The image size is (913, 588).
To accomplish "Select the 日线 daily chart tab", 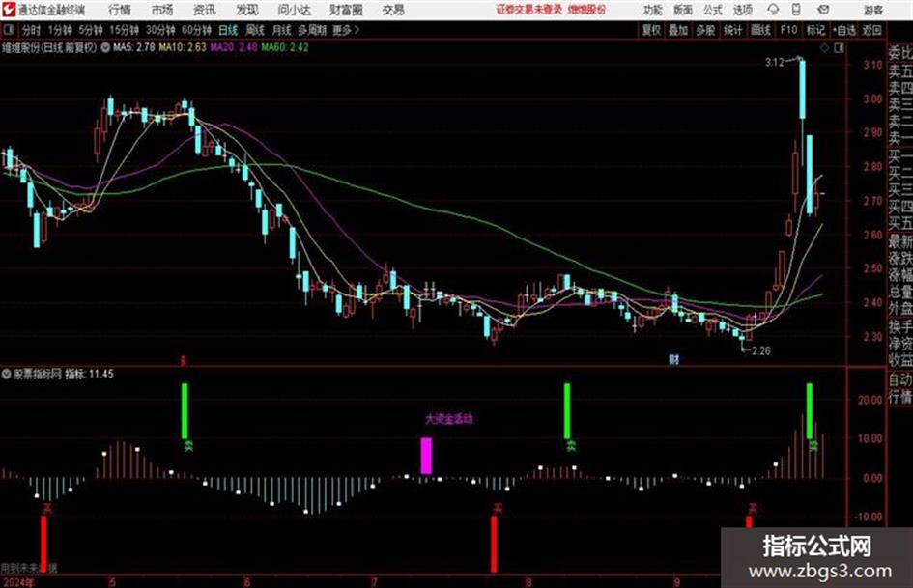I will coord(228,30).
